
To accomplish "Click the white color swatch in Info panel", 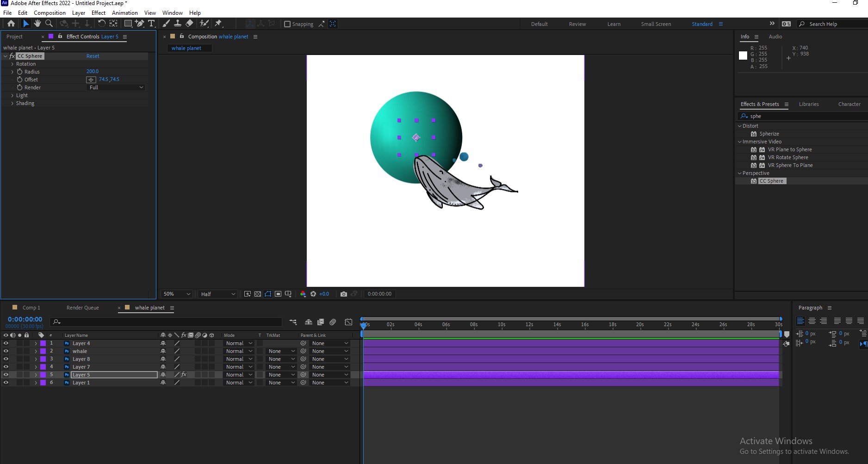I will click(x=743, y=56).
